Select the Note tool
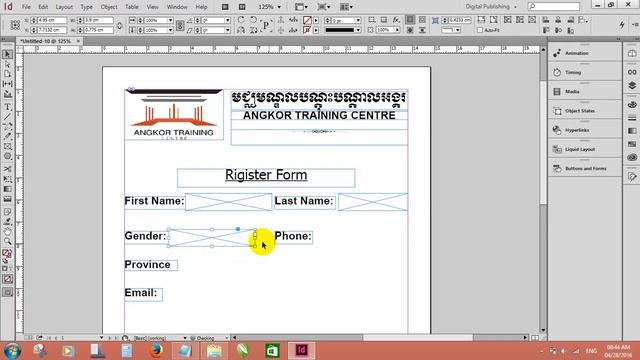The height and width of the screenshot is (360, 640). (7, 212)
